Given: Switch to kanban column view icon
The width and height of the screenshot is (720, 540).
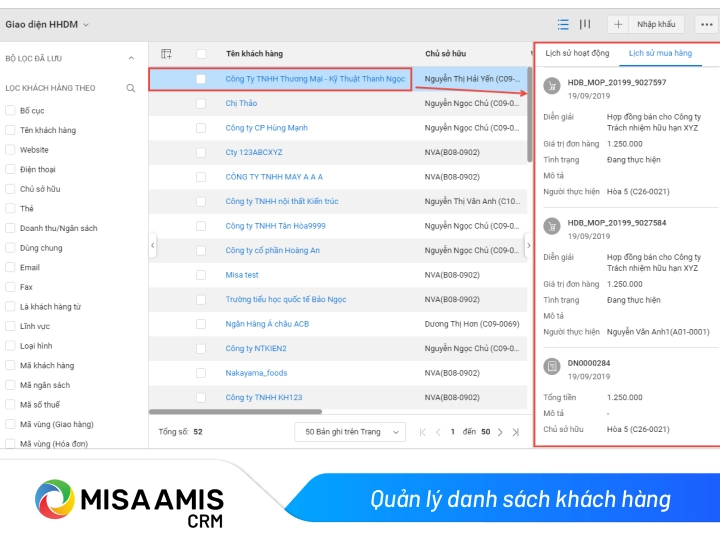Looking at the screenshot, I should pyautogui.click(x=586, y=24).
